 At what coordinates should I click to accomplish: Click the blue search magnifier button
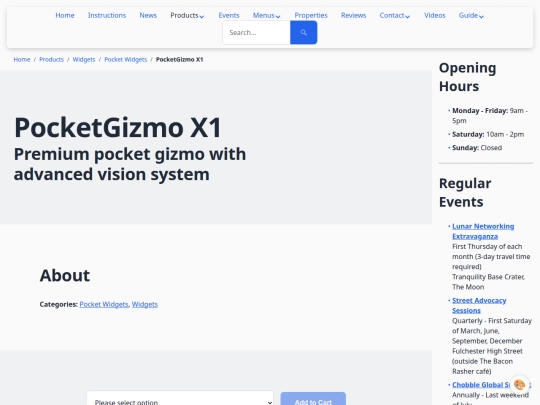303,32
